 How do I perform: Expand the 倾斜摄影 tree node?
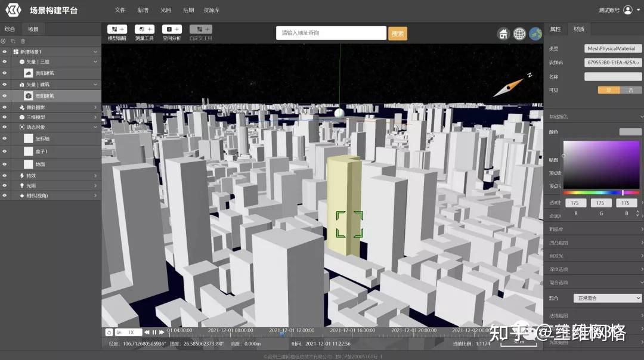[x=95, y=107]
